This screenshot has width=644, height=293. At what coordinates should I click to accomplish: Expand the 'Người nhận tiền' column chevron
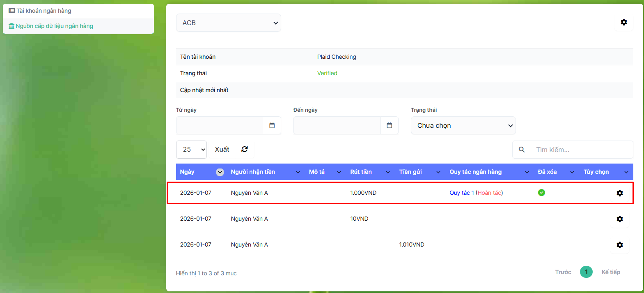pos(298,172)
